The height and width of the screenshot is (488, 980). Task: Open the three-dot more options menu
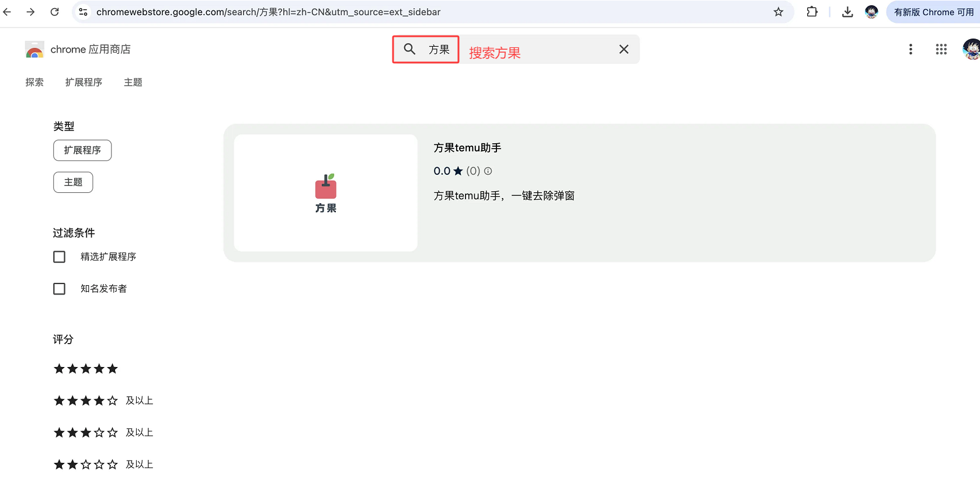[911, 49]
